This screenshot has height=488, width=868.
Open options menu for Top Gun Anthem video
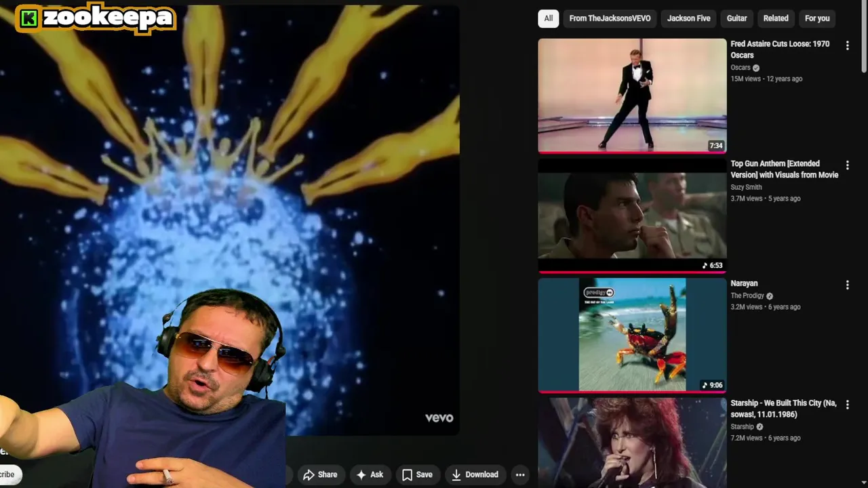[847, 165]
